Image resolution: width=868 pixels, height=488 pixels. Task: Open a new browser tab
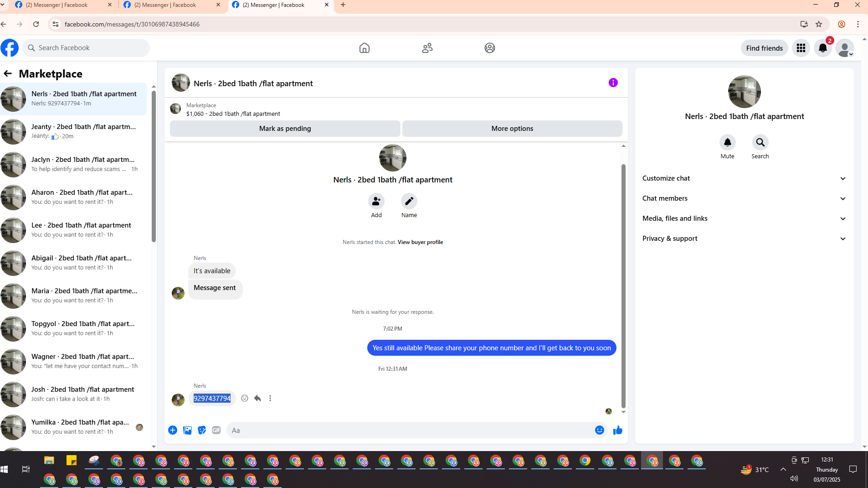coord(343,5)
